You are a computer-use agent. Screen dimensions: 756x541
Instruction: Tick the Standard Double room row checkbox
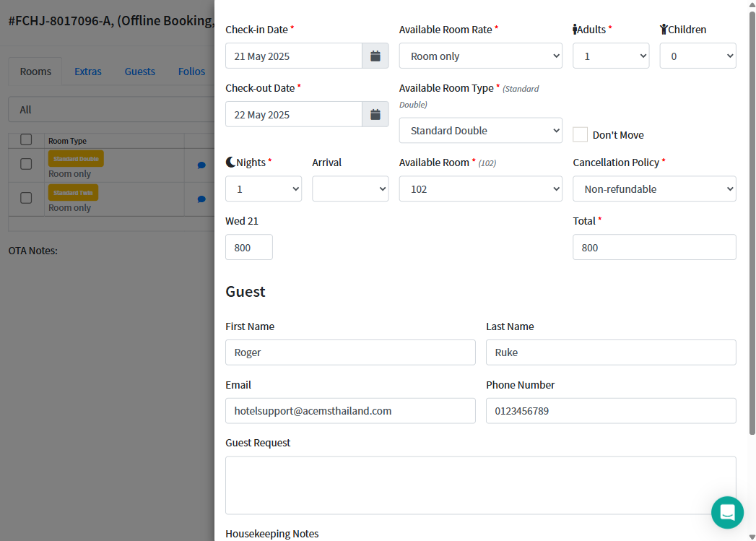click(x=26, y=164)
